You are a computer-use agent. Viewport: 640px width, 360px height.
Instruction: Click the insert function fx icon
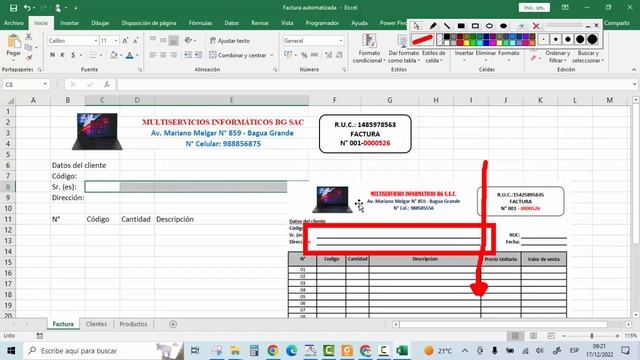coord(107,84)
